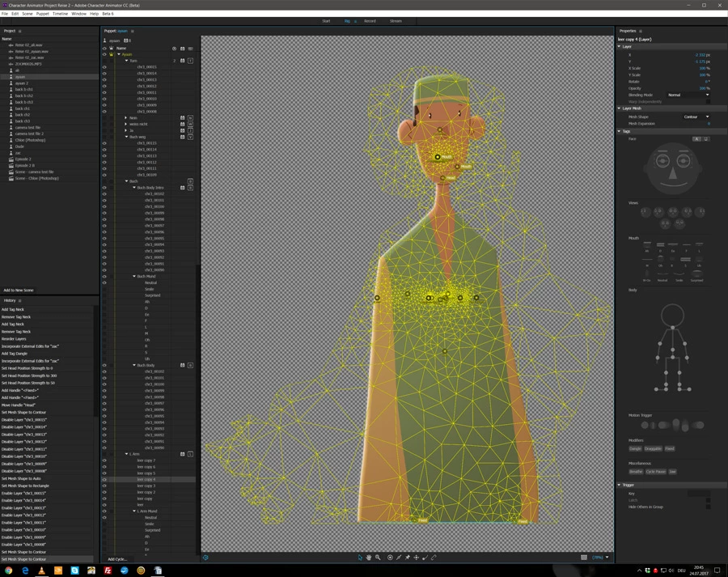Open the Window menu

(x=78, y=14)
